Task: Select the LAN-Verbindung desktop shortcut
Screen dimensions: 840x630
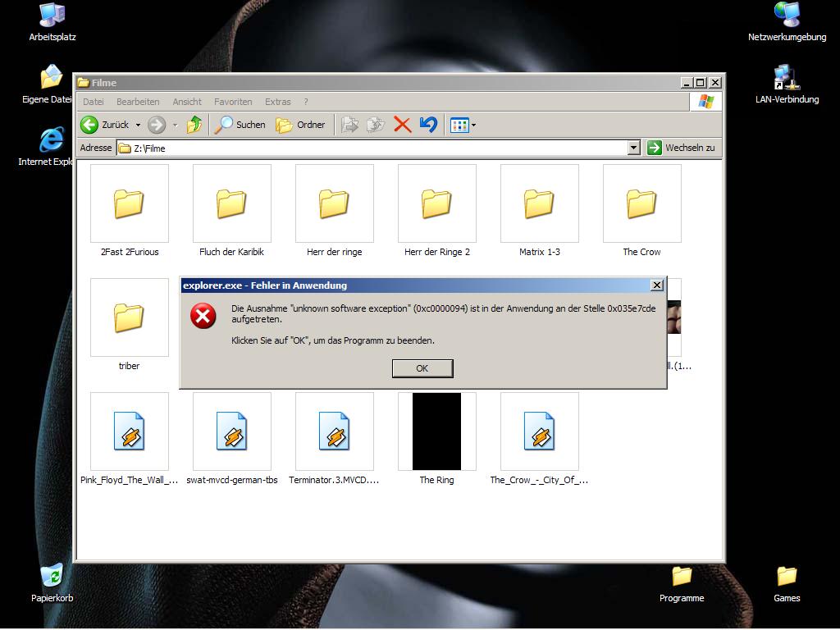Action: pos(787,80)
